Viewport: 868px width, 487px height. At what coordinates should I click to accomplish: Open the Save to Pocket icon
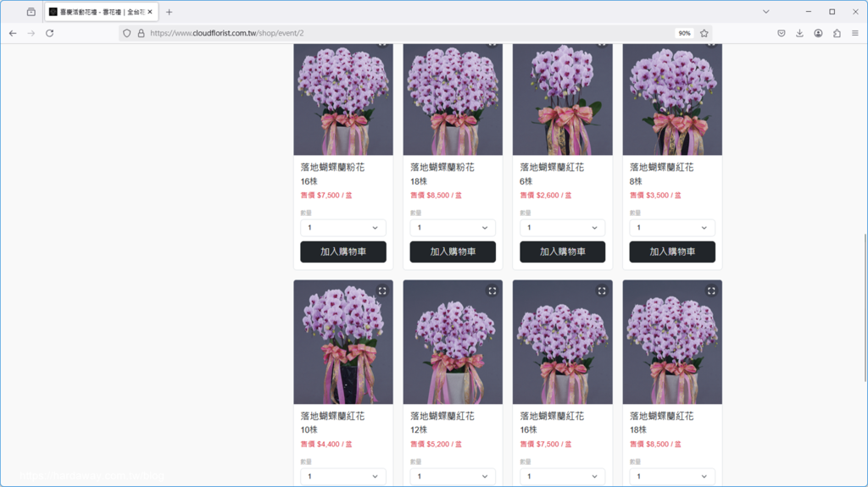(781, 33)
